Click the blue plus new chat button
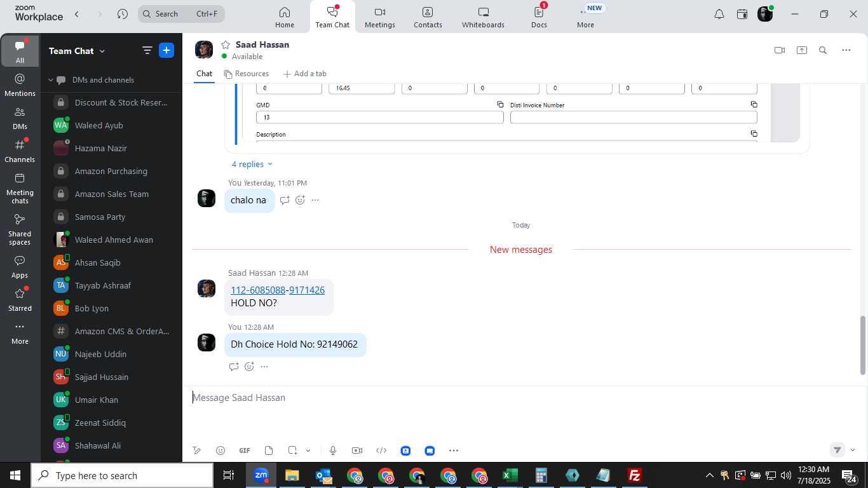The image size is (868, 488). [166, 50]
